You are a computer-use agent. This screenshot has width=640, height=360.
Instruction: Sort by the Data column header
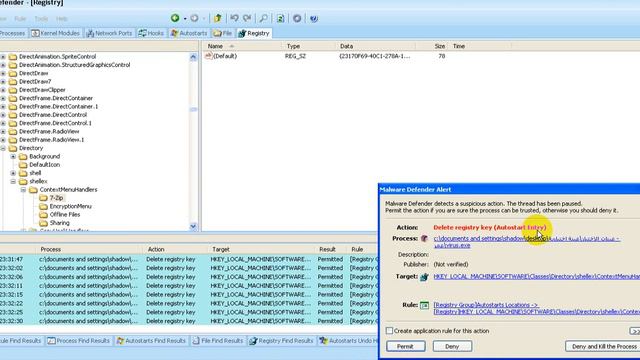click(376, 46)
